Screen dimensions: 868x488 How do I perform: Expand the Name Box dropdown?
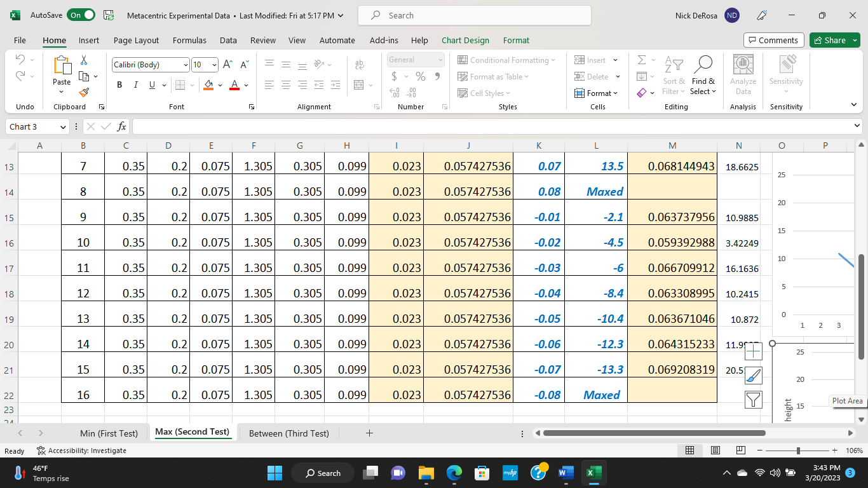click(x=62, y=126)
